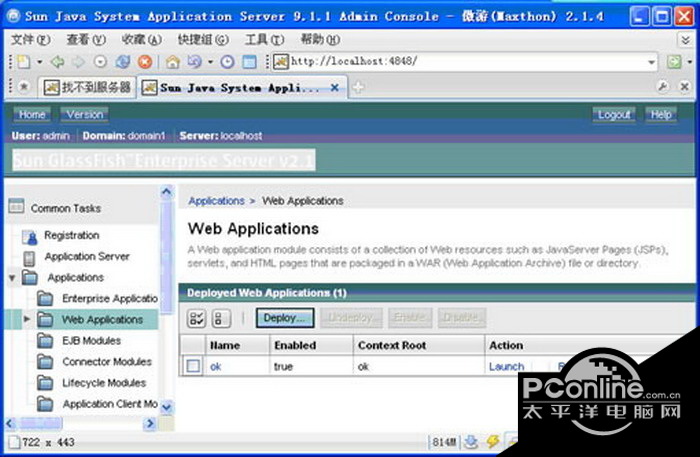Click the Launch link for ok

point(507,366)
